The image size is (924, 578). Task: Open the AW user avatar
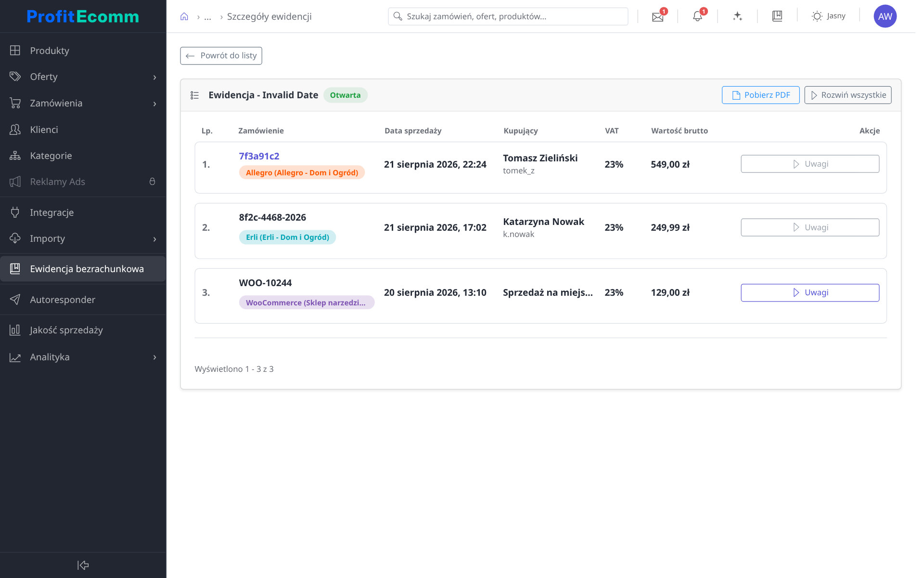click(885, 16)
